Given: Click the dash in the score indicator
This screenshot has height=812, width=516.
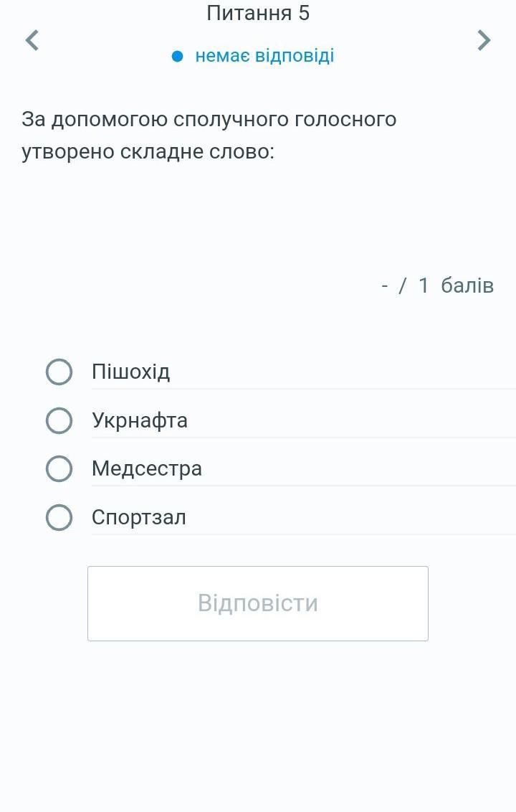Looking at the screenshot, I should tap(385, 285).
